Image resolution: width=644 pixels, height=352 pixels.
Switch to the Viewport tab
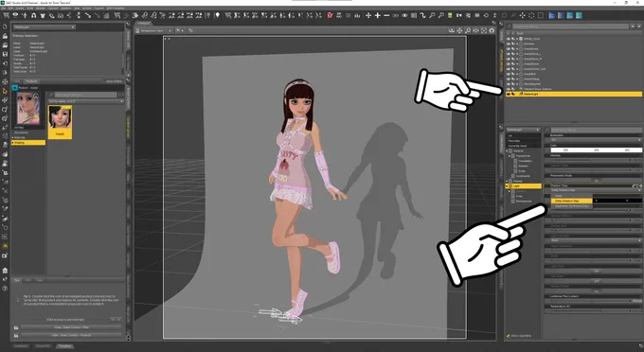click(x=144, y=23)
